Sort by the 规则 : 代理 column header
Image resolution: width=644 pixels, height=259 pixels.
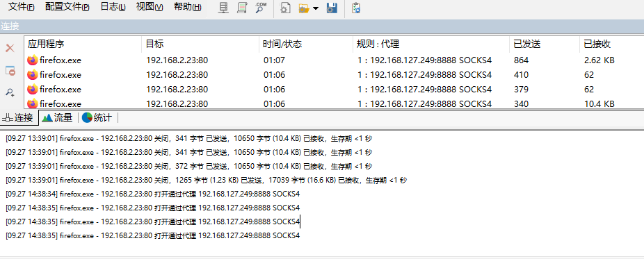(431, 44)
